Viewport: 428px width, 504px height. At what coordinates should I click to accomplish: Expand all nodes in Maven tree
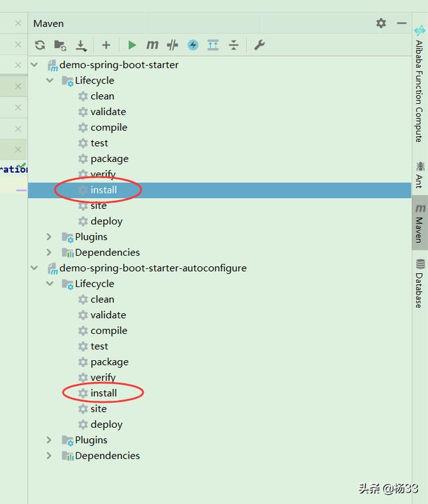(x=213, y=45)
